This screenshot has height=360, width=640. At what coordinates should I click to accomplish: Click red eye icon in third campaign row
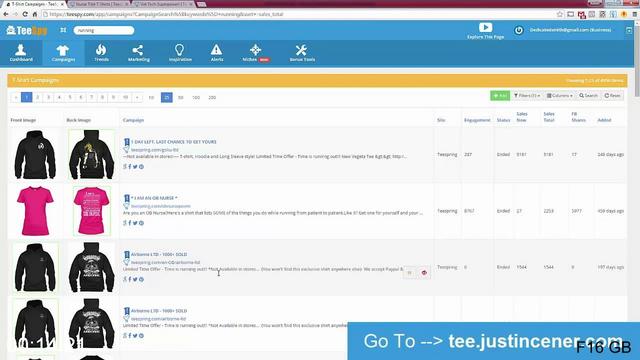click(424, 273)
